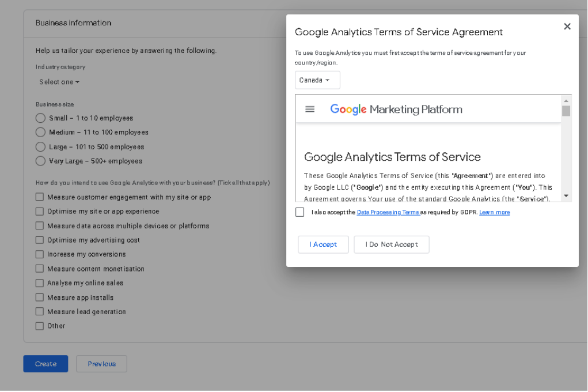
Task: Enable Optimise my advertising cost checkbox
Action: tap(40, 240)
